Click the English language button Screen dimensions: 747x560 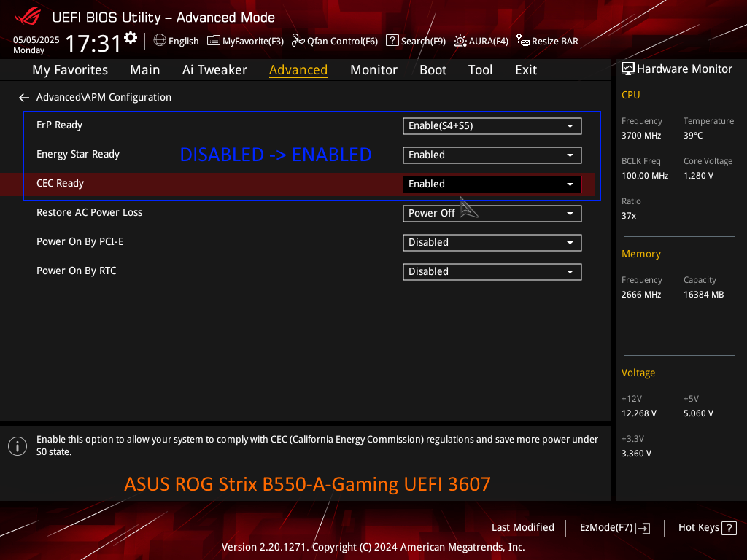tap(177, 41)
